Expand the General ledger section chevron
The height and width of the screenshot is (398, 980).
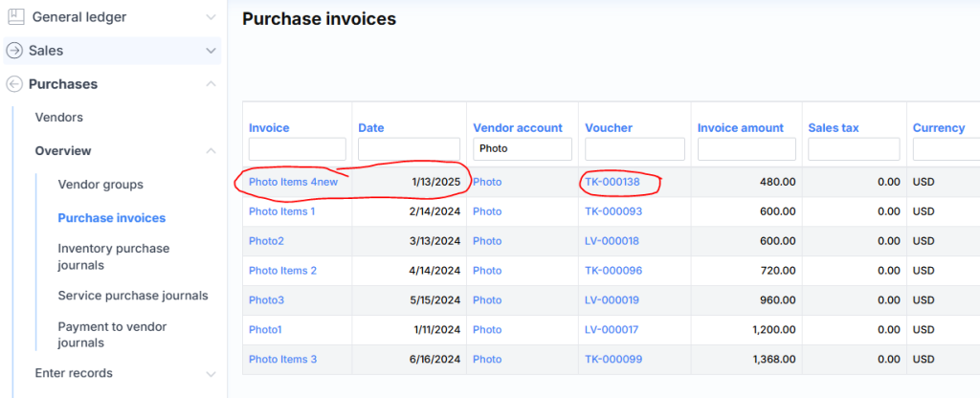point(211,17)
